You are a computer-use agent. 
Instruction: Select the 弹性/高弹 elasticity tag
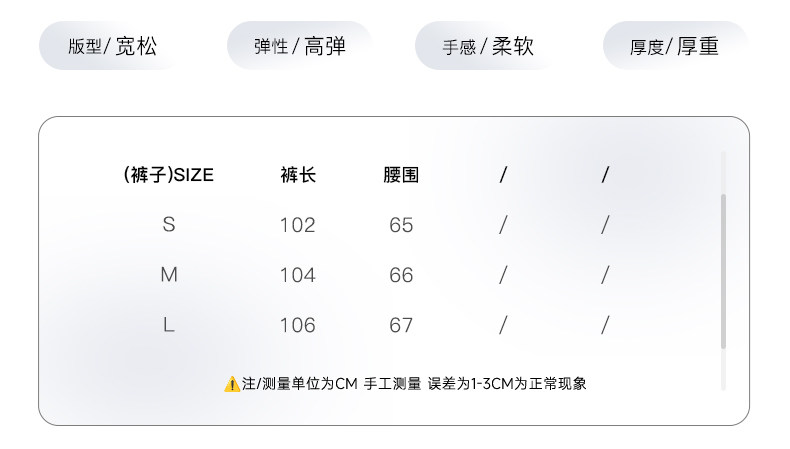pos(300,46)
